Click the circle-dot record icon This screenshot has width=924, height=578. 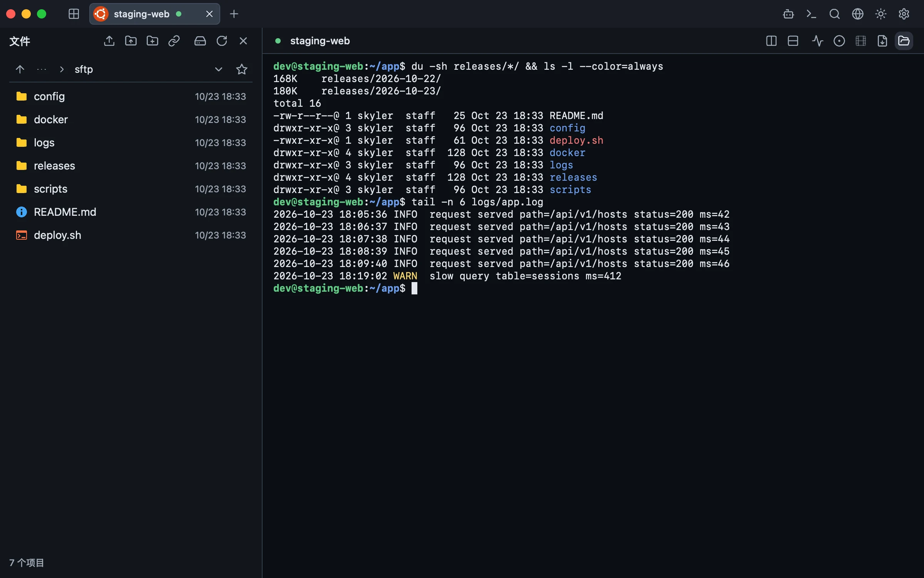pyautogui.click(x=839, y=41)
